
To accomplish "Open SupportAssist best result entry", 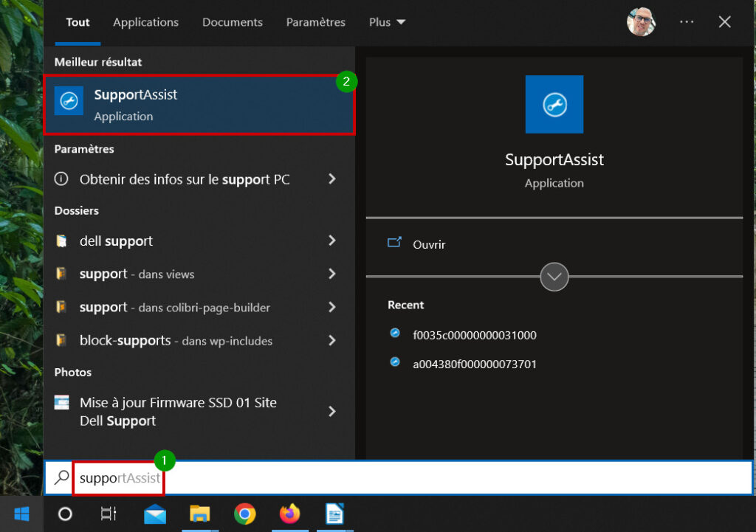I will point(199,105).
